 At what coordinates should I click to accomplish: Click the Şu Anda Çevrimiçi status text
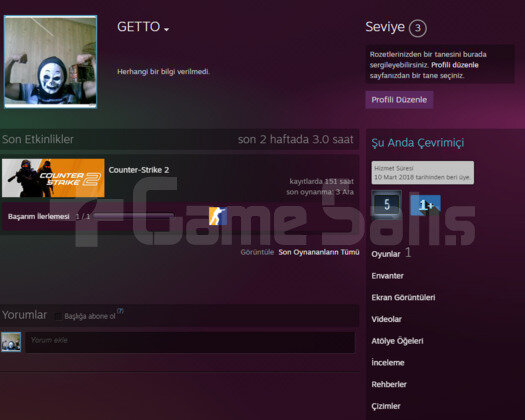418,143
